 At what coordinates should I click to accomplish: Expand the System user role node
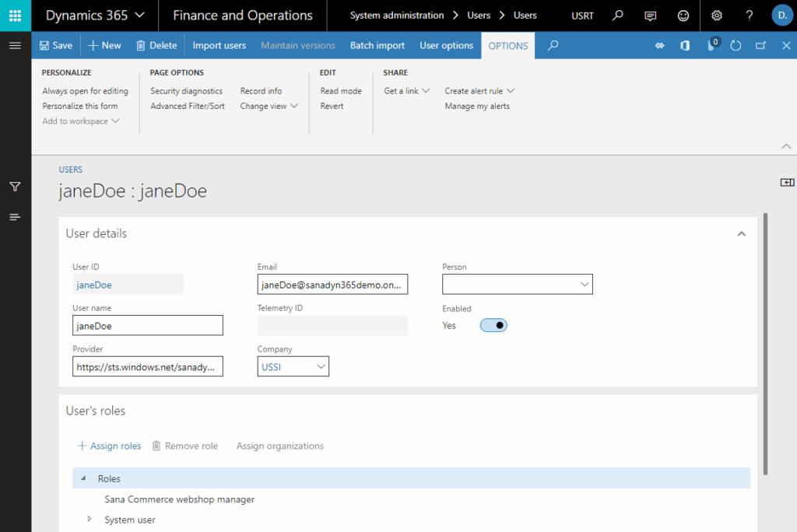pyautogui.click(x=89, y=519)
